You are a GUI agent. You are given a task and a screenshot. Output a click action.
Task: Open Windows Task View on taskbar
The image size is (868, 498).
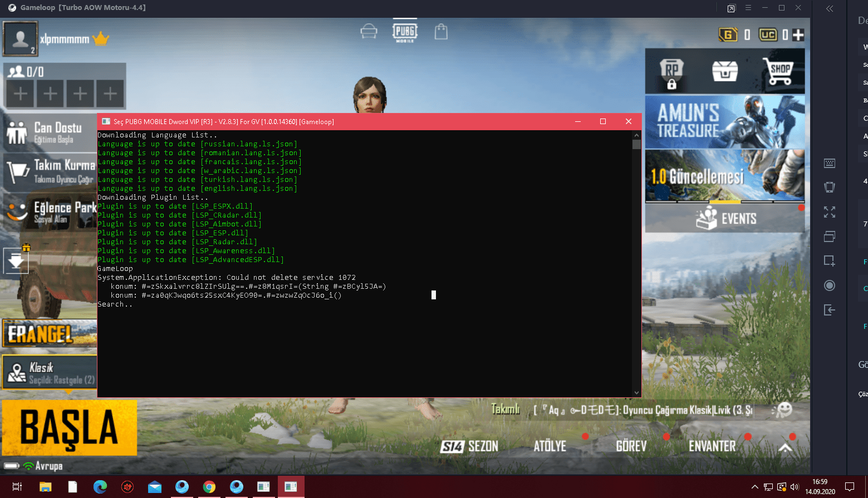[17, 487]
